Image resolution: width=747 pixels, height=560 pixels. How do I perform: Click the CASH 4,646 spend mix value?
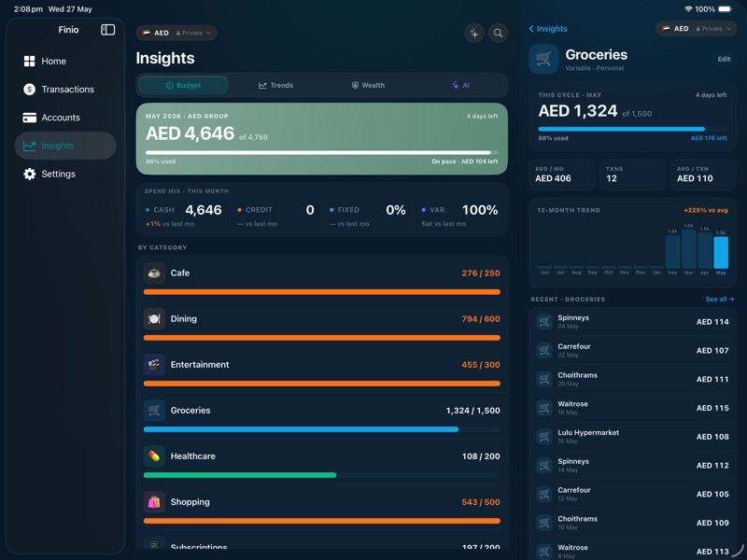coord(204,210)
